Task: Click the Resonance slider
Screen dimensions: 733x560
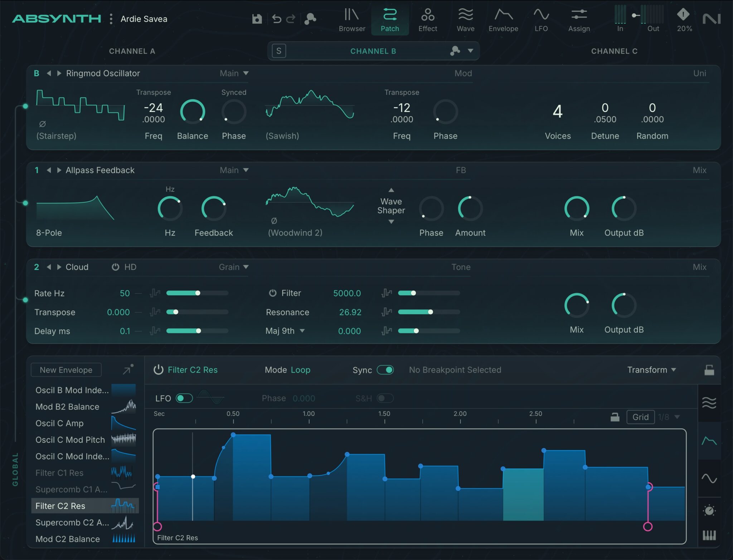Action: (429, 312)
